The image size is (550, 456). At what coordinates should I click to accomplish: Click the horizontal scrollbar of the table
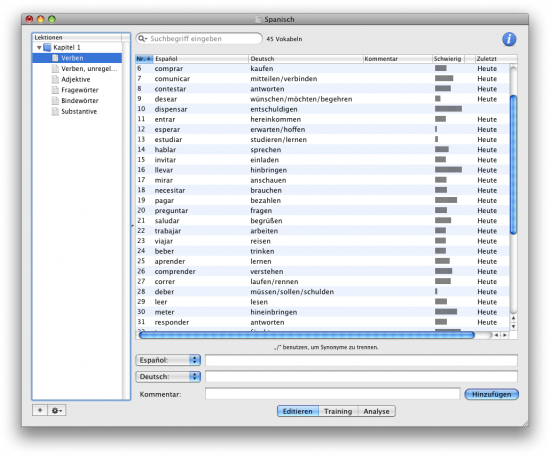307,335
